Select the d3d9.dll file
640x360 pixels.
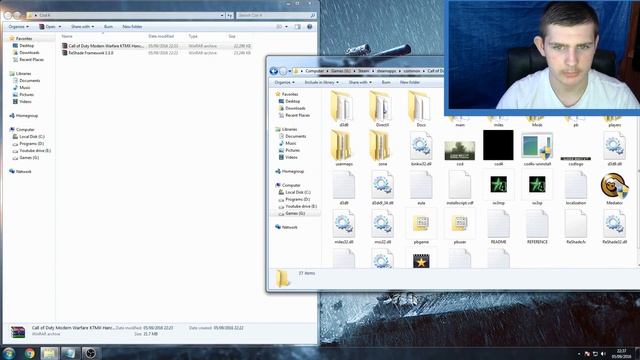[x=614, y=146]
